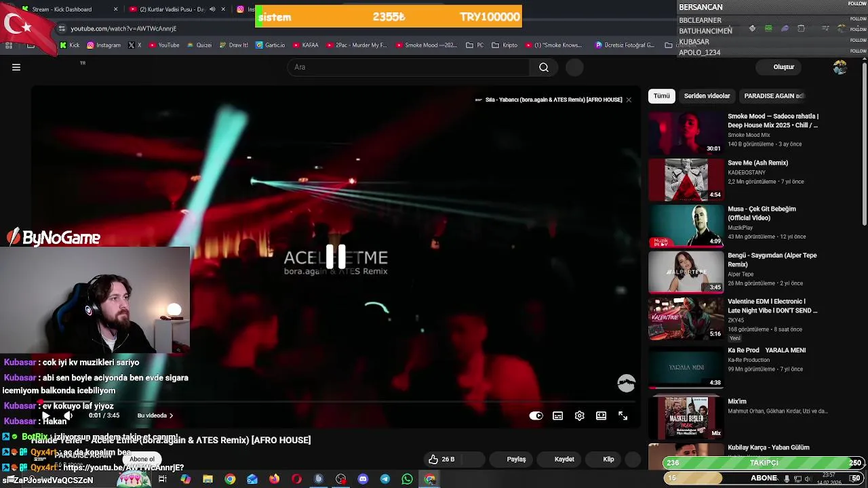Open the site info icon in address bar
Image resolution: width=868 pixels, height=488 pixels.
pyautogui.click(x=62, y=28)
